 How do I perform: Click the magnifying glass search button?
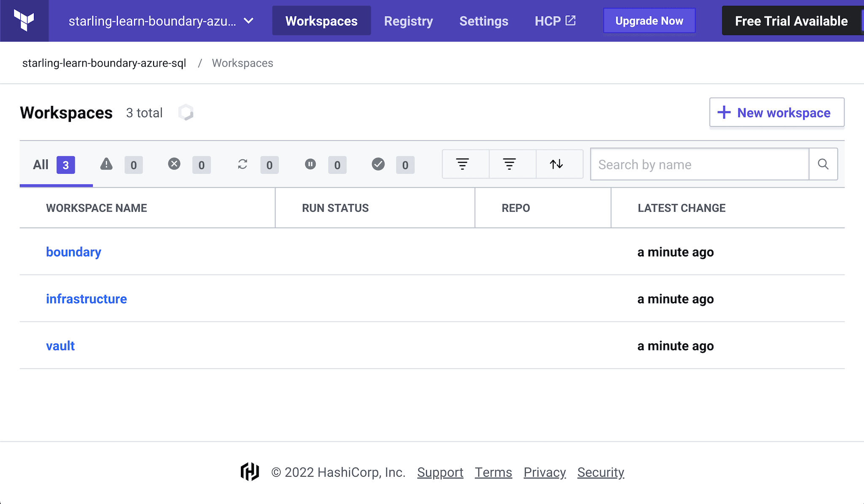(823, 164)
